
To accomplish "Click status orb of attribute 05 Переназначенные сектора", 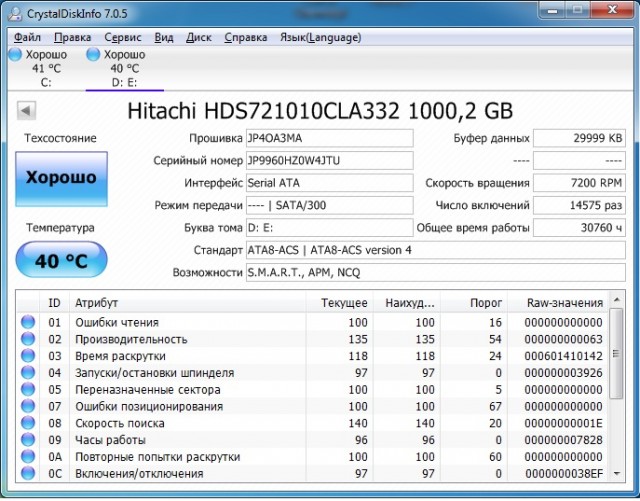I will pyautogui.click(x=28, y=389).
